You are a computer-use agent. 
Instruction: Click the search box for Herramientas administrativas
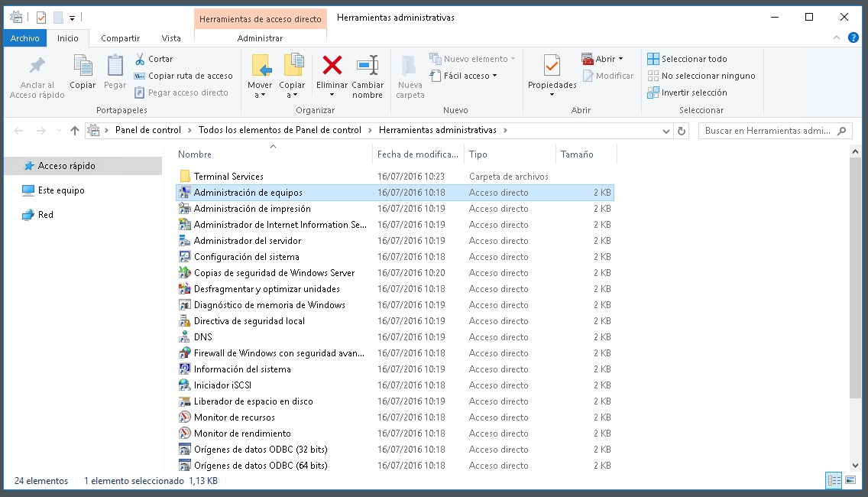coord(768,131)
